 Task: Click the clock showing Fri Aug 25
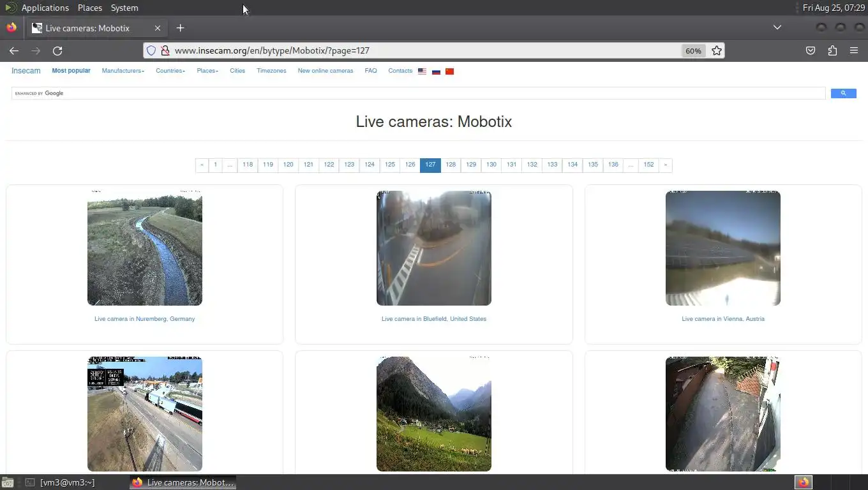click(x=834, y=8)
